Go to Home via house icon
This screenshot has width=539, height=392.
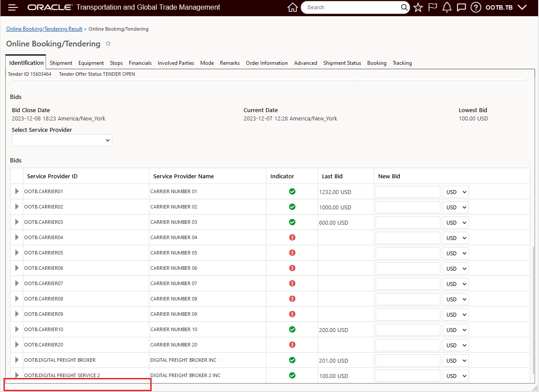point(292,7)
